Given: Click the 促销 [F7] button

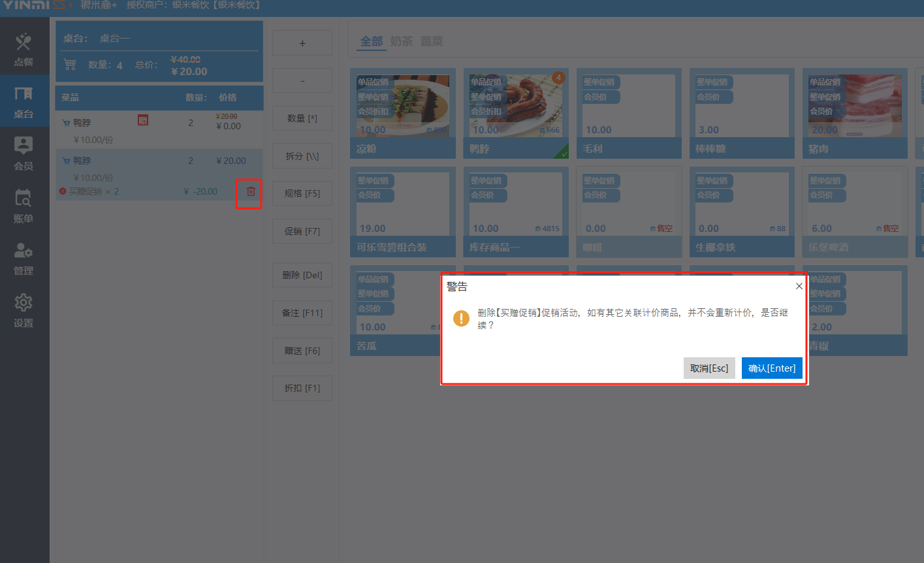Looking at the screenshot, I should tap(302, 231).
